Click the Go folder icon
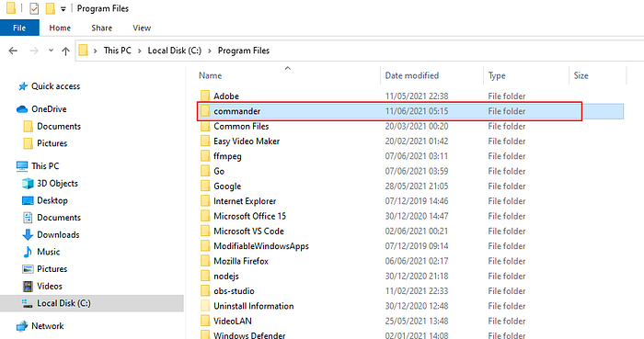Screen dimensions: 644x339 click(205, 171)
